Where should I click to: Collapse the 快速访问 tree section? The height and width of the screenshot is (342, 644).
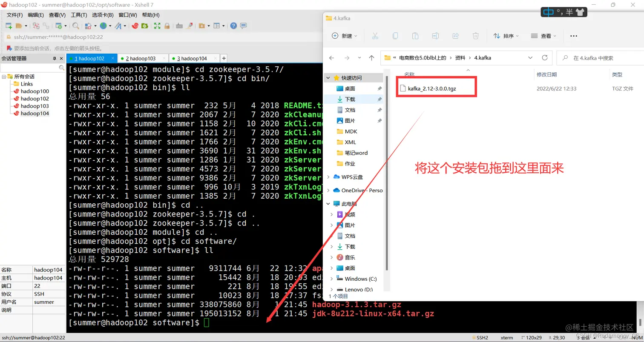(328, 78)
